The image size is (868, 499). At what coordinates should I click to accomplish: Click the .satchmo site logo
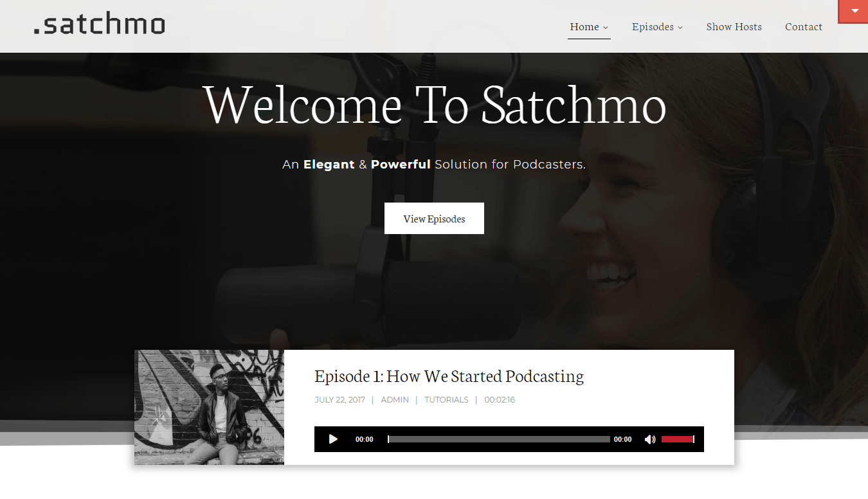click(x=99, y=24)
